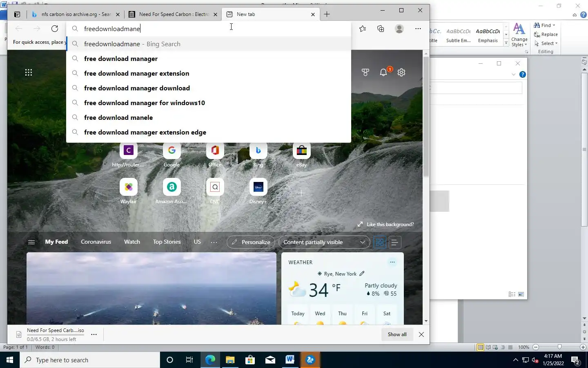Open the Edge profile avatar
This screenshot has height=368, width=588.
click(399, 29)
